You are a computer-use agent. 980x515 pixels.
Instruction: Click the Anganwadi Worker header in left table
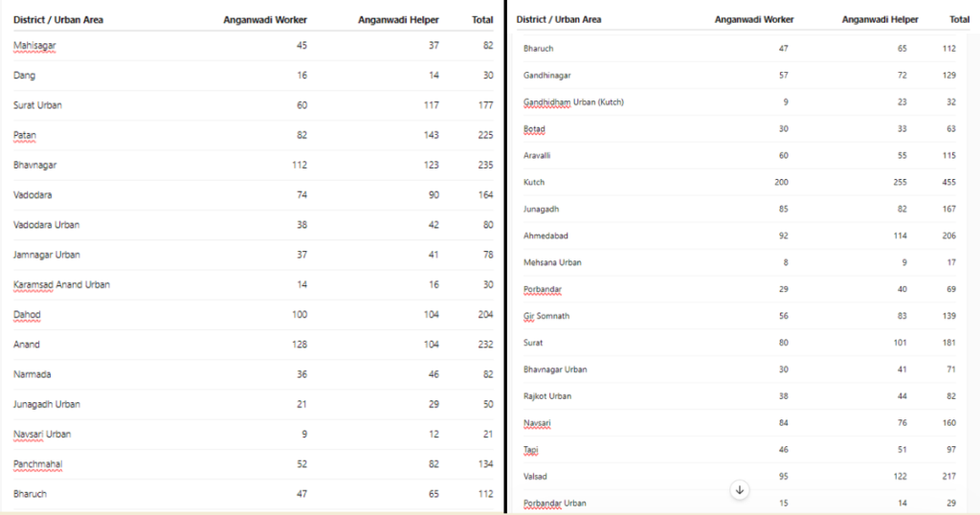(265, 20)
